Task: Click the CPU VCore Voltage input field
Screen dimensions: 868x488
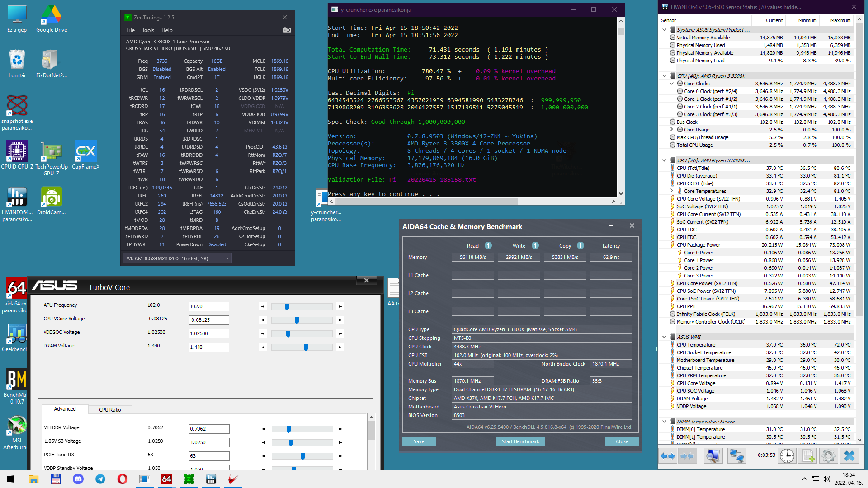Action: [209, 320]
